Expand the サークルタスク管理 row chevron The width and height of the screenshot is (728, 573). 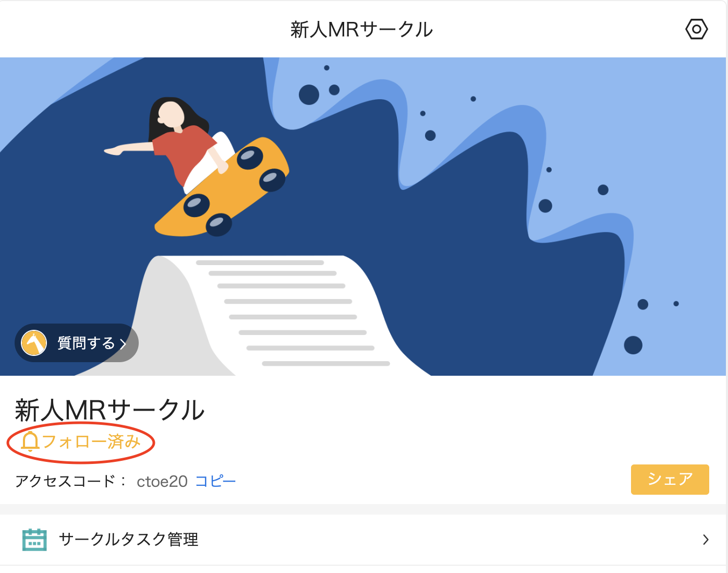click(x=706, y=540)
